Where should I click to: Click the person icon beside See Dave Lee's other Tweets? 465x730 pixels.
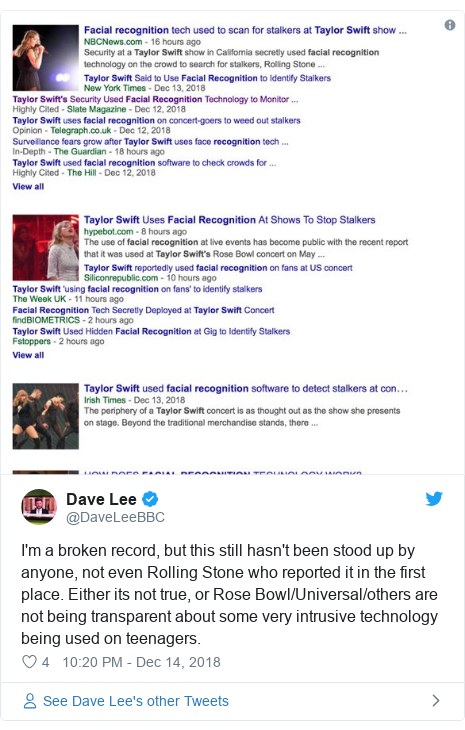(30, 701)
